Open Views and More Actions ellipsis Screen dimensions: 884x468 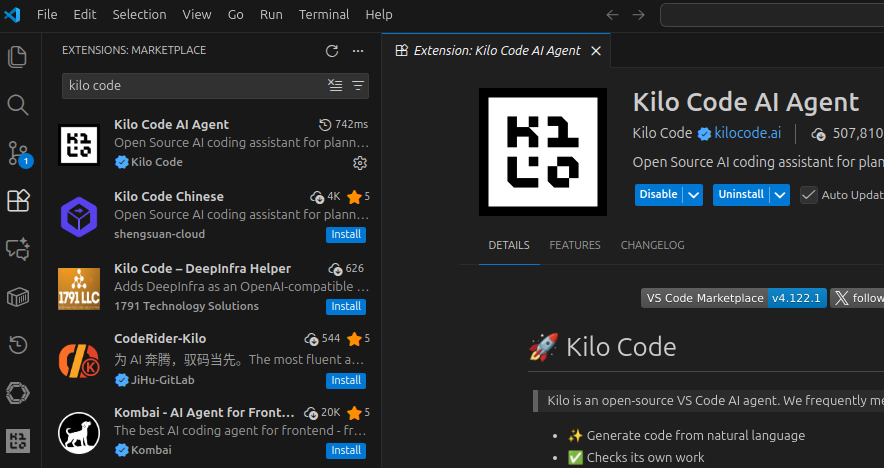pos(358,51)
